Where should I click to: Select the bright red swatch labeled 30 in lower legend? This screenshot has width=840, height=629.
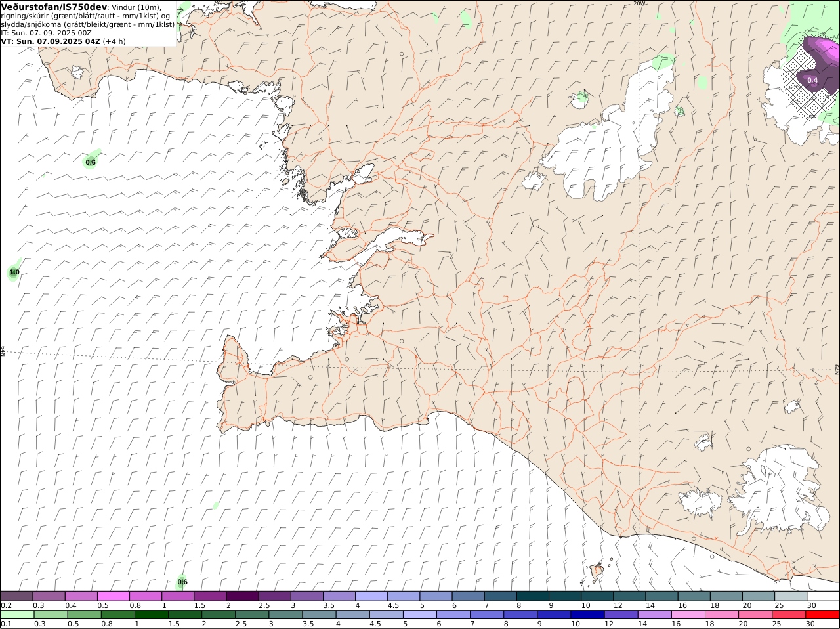point(823,615)
